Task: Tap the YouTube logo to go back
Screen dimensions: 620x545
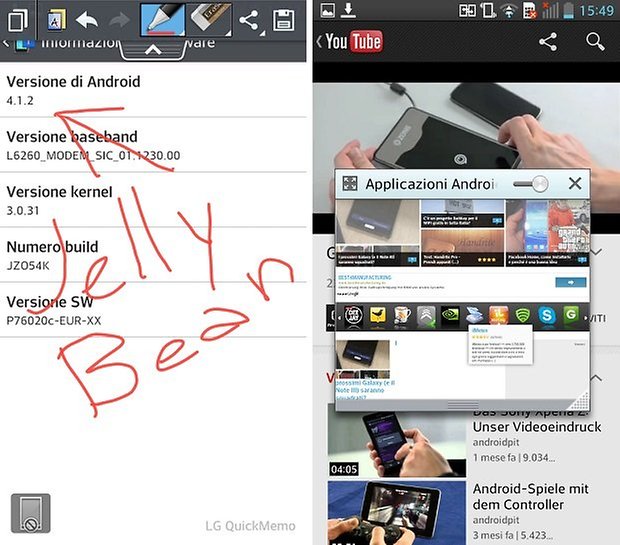Action: (350, 42)
